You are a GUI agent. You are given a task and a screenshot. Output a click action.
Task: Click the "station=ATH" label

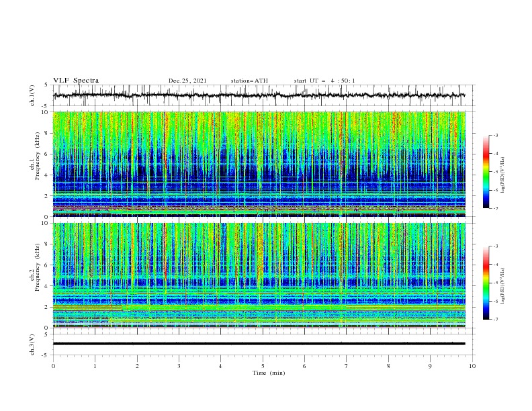point(249,81)
